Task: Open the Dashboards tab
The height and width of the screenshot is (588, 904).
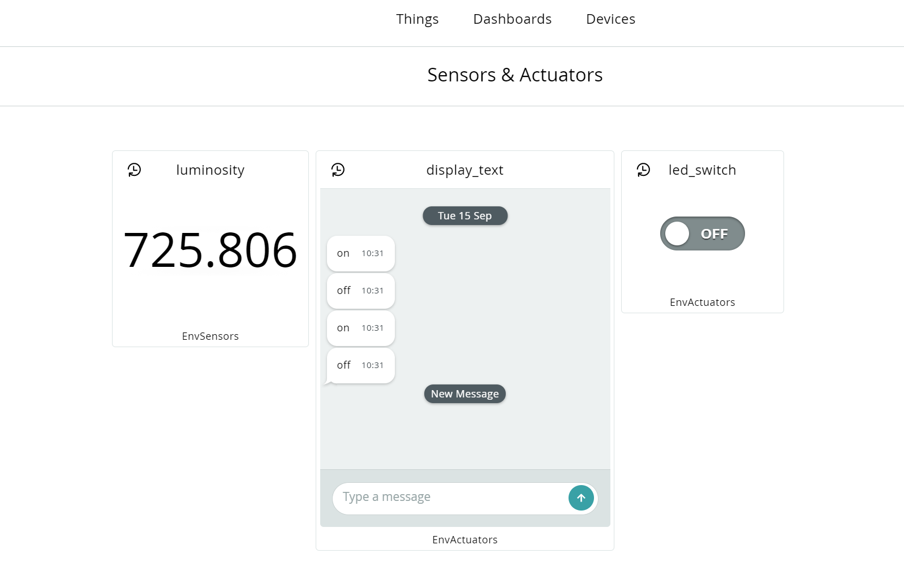Action: (513, 19)
